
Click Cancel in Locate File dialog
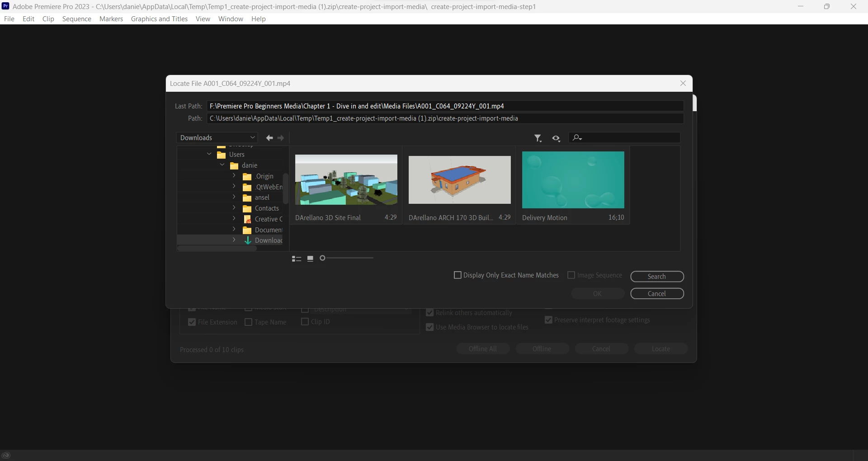pyautogui.click(x=657, y=294)
